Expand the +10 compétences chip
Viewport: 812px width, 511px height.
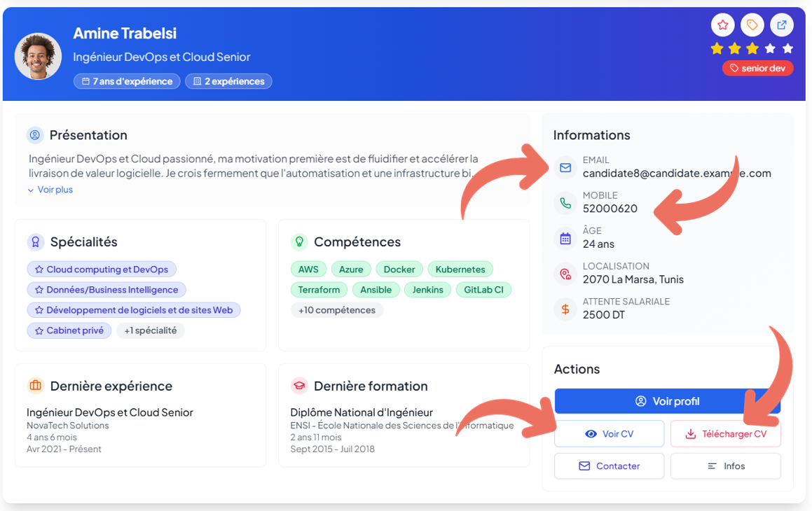337,310
